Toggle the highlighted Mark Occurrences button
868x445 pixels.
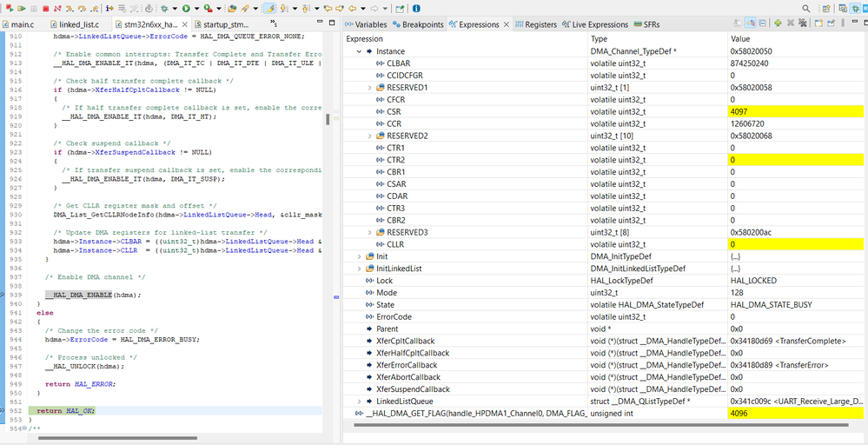(269, 9)
